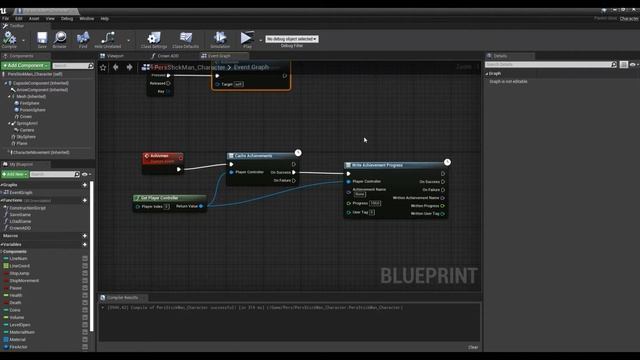Viewport: 640px width, 360px height.
Task: Toggle editable checkbox for Material variable
Action: click(85, 340)
